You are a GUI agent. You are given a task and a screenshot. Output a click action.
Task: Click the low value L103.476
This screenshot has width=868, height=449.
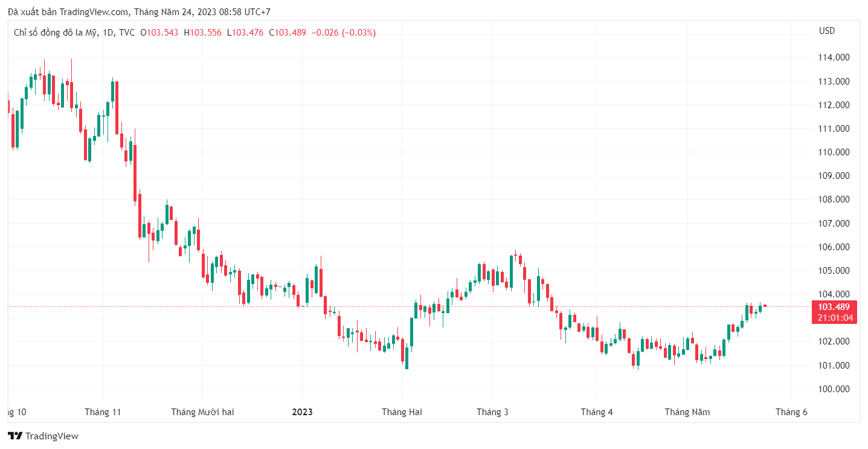tap(245, 33)
